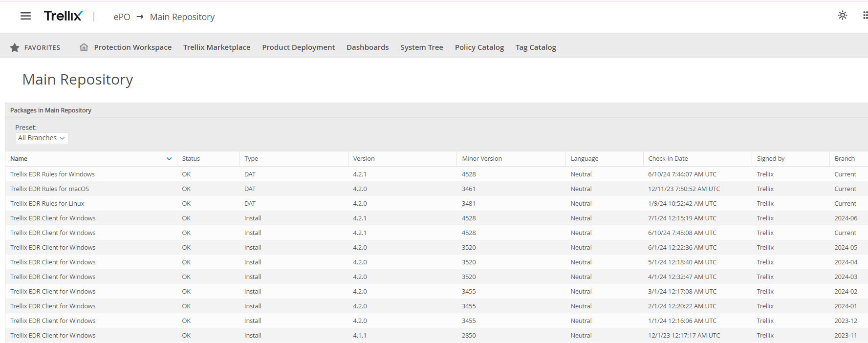Open Dashboards

tap(368, 47)
